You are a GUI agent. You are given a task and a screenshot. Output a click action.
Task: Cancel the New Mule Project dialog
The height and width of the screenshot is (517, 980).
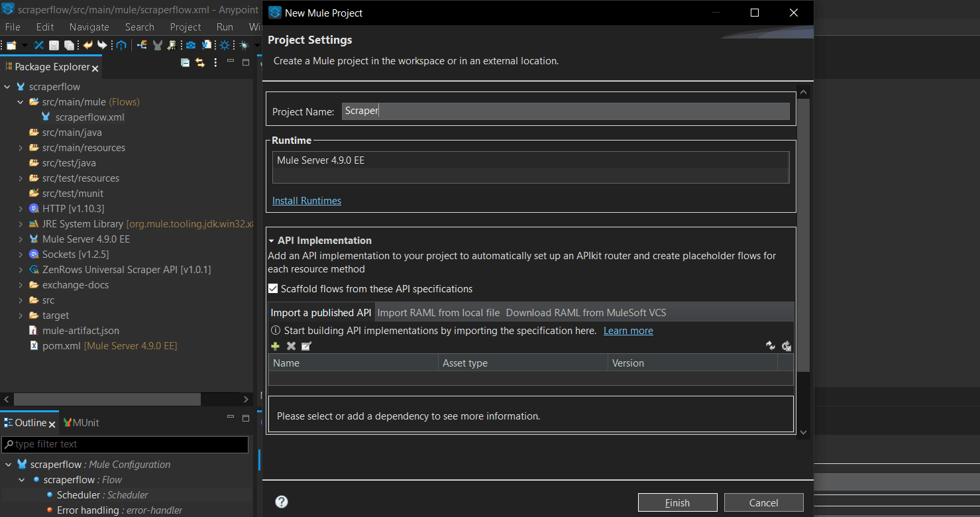coord(763,502)
